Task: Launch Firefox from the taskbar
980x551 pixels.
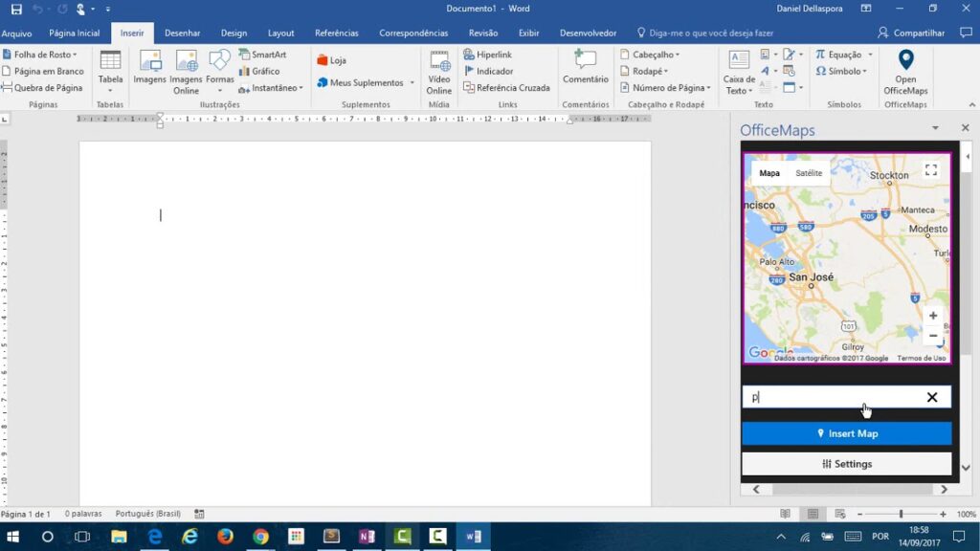Action: click(225, 537)
